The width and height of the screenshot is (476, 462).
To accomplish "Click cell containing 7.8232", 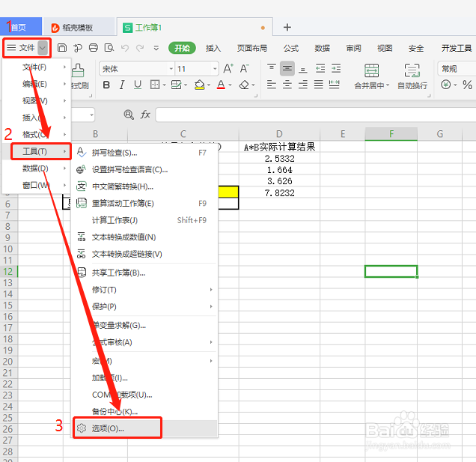I will point(279,193).
